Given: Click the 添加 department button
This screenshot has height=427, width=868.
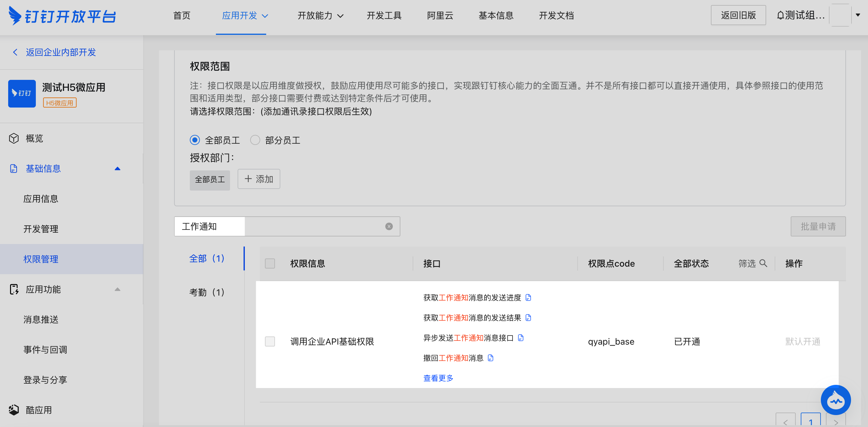Looking at the screenshot, I should pos(259,179).
